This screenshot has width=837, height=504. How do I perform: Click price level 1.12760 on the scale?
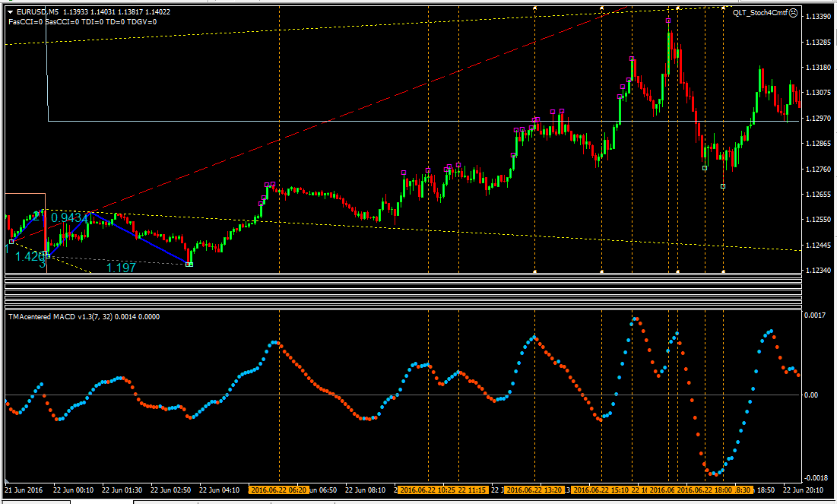(818, 170)
